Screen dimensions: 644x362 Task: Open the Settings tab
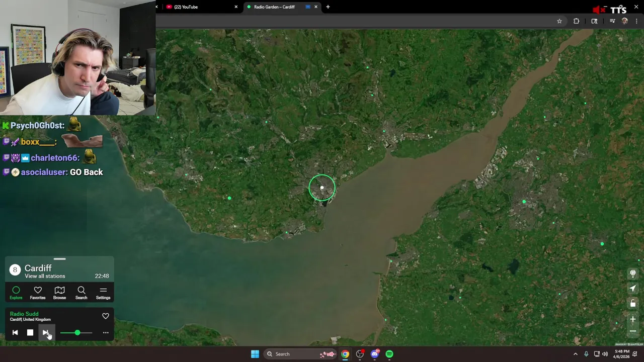pyautogui.click(x=103, y=293)
